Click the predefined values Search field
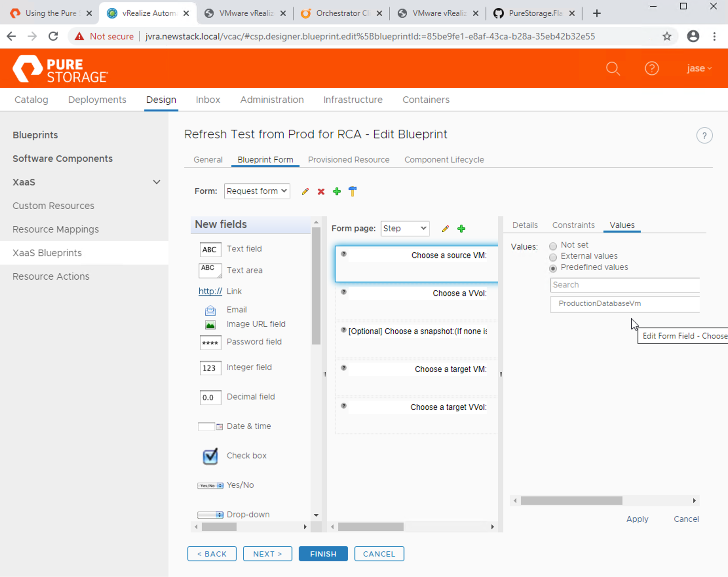 (x=625, y=285)
